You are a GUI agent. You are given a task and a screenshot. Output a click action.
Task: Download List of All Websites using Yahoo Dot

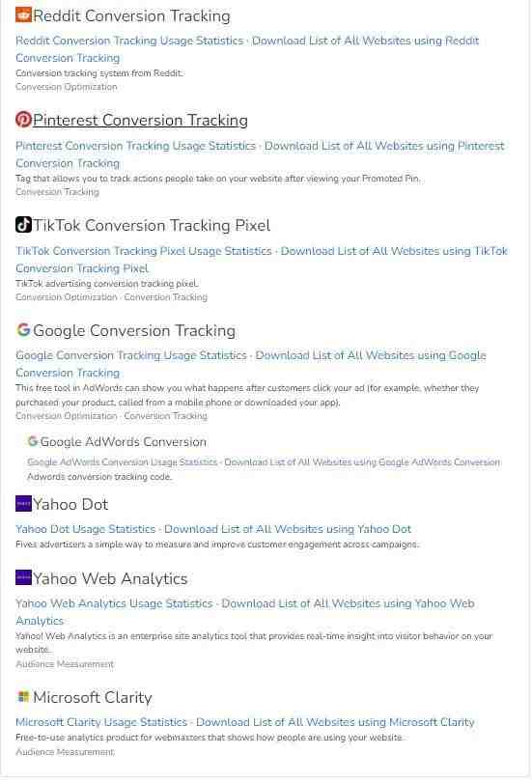(x=288, y=529)
